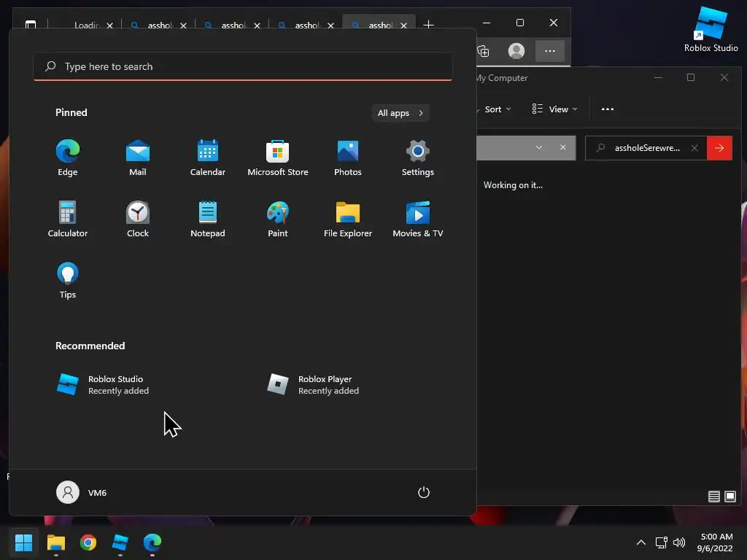The width and height of the screenshot is (747, 560).
Task: Open Edge from the pinned apps
Action: coord(68,158)
